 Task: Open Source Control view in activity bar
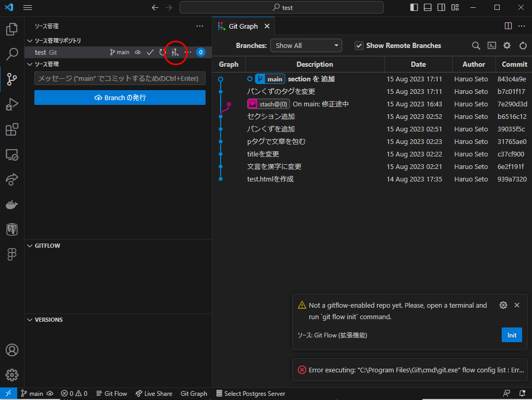pyautogui.click(x=12, y=79)
